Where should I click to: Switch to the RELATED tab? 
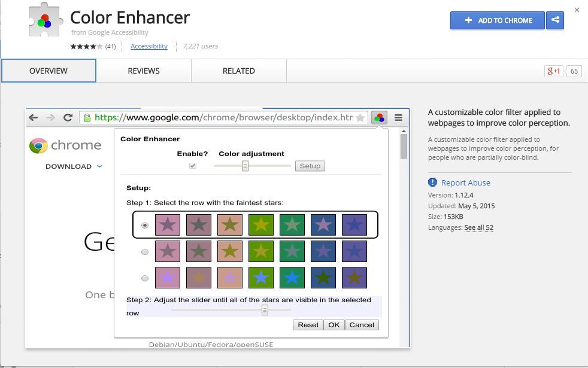click(239, 71)
